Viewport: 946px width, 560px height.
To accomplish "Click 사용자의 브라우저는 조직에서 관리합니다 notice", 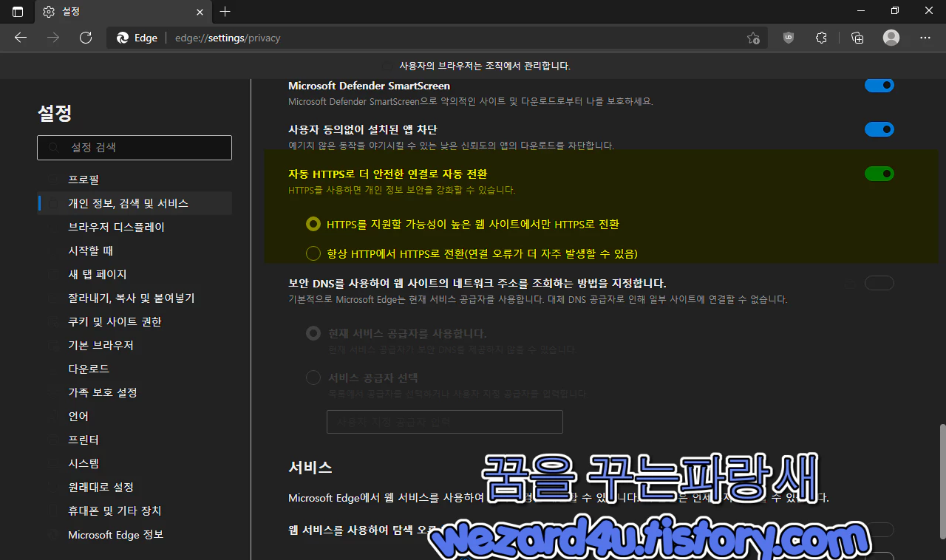I will tap(485, 66).
